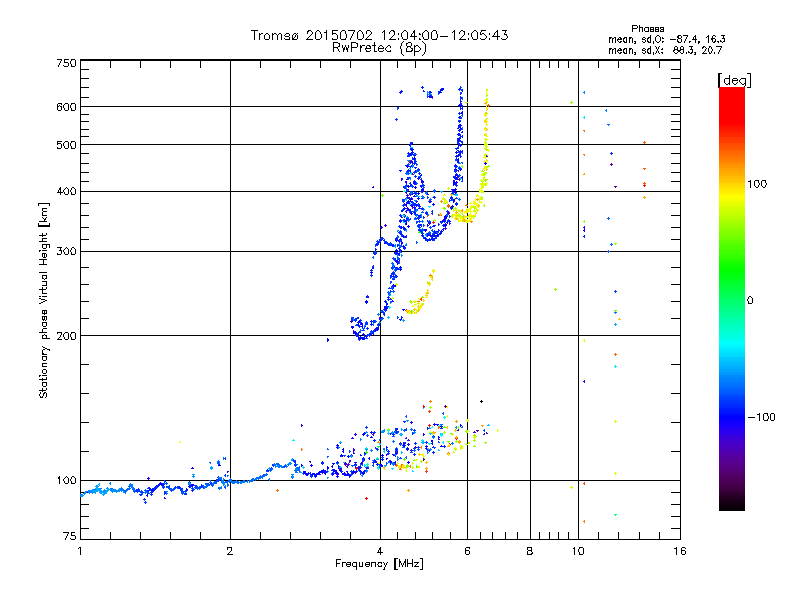800x600 pixels.
Task: Click the plot title 'Tromsø 20150702 12:04:00-12:05:43'
Action: click(379, 35)
